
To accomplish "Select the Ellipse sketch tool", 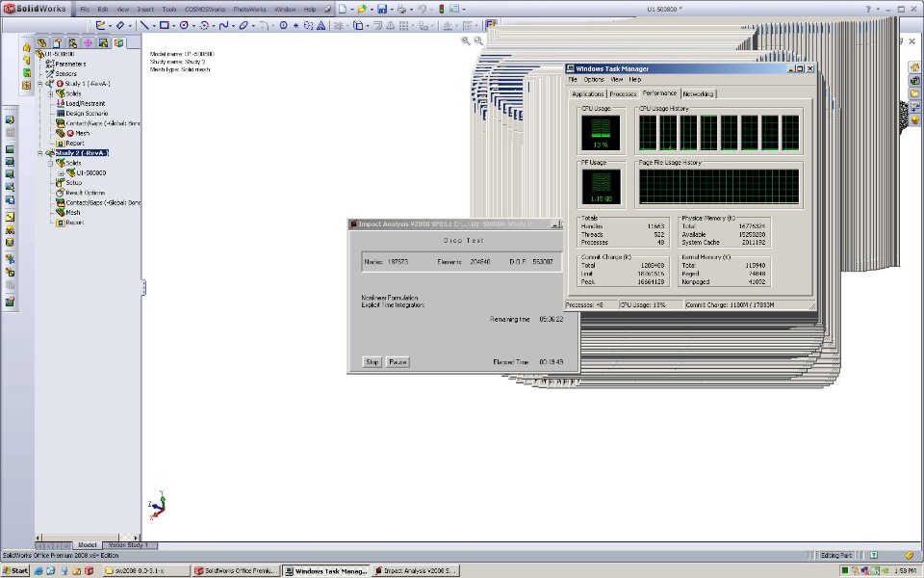I will coord(244,25).
